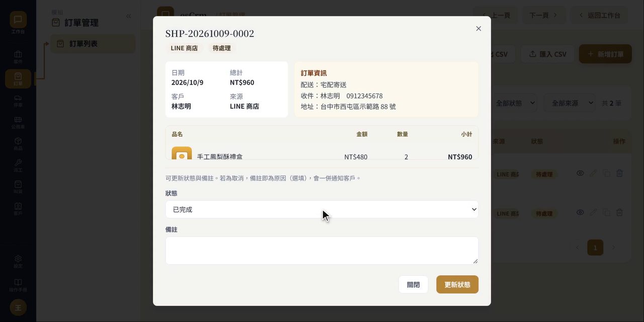Click the customer name 林志明 under 客戶
This screenshot has height=322, width=644.
[x=181, y=106]
